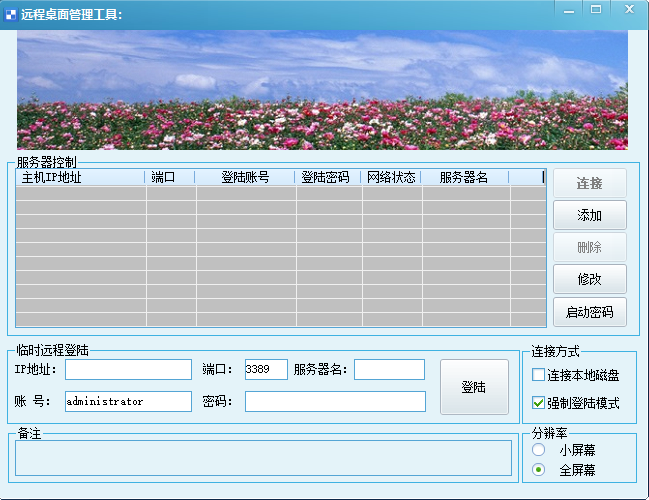
Task: Click the 删除 button
Action: (x=589, y=248)
